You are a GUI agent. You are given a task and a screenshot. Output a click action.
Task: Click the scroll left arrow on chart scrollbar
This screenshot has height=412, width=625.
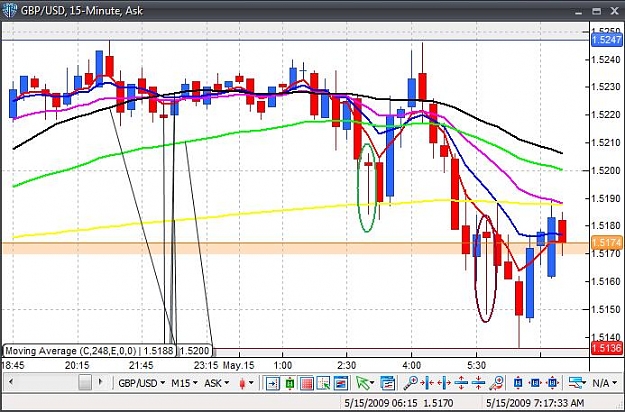point(11,382)
